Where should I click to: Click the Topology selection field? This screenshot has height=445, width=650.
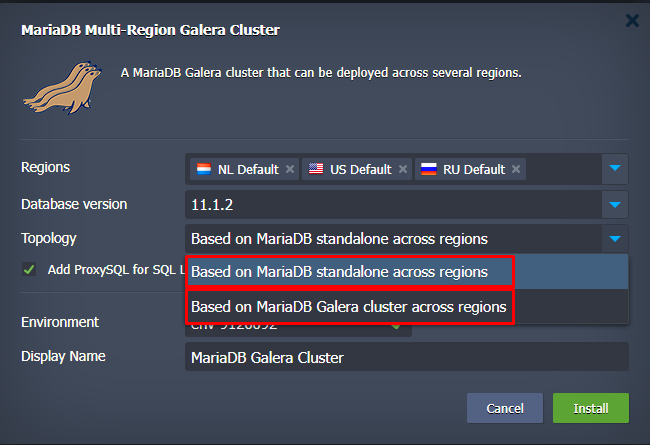click(392, 239)
